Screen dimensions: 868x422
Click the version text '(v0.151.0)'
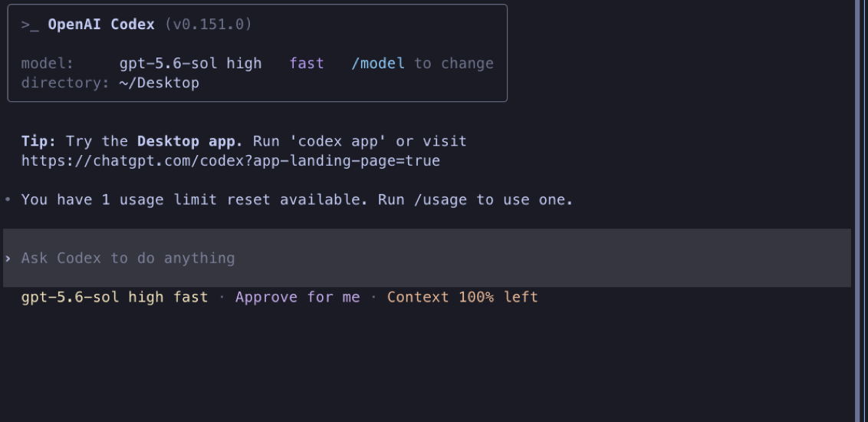pos(208,25)
